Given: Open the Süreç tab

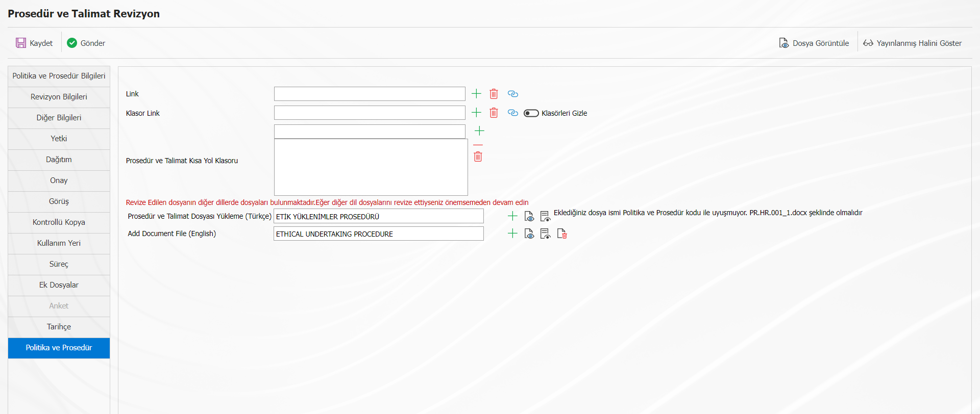Looking at the screenshot, I should (x=59, y=264).
